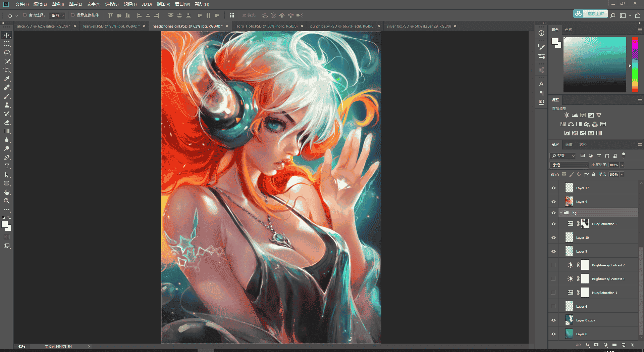This screenshot has width=644, height=352.
Task: Create a new group with folder icon
Action: [614, 345]
